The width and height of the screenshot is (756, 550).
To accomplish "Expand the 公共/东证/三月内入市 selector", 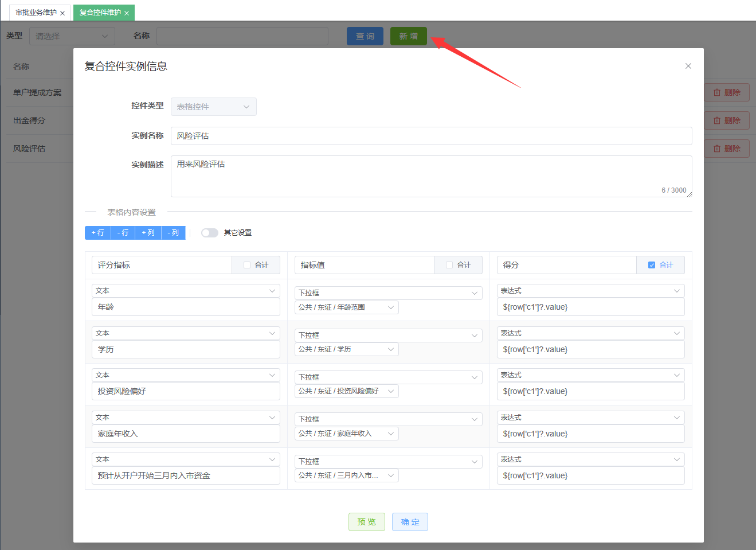I will tap(347, 475).
